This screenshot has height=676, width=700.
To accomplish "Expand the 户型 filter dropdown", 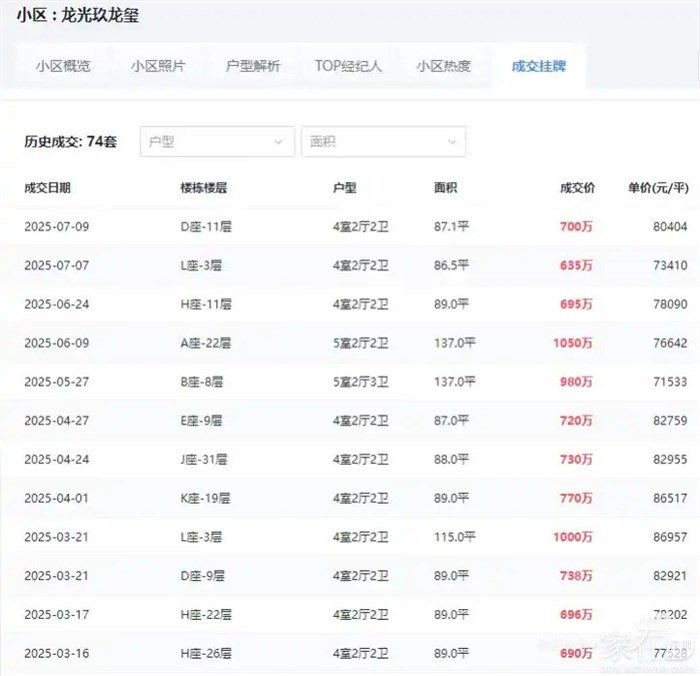I will 217,142.
